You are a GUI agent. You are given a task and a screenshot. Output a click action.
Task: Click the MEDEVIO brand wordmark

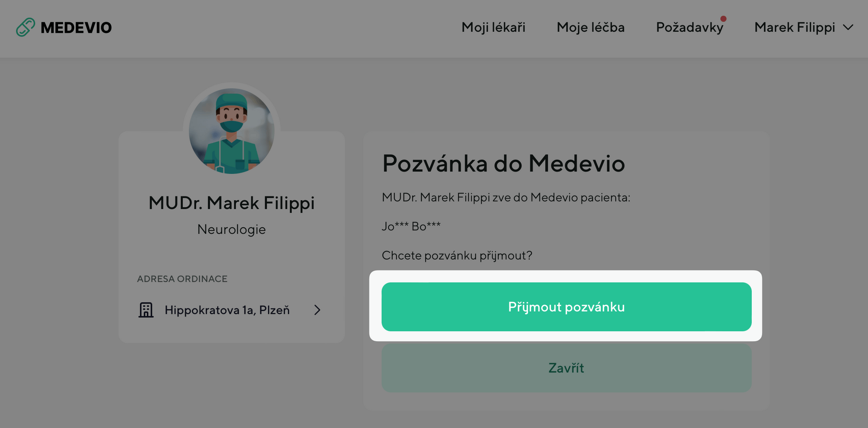pos(76,28)
